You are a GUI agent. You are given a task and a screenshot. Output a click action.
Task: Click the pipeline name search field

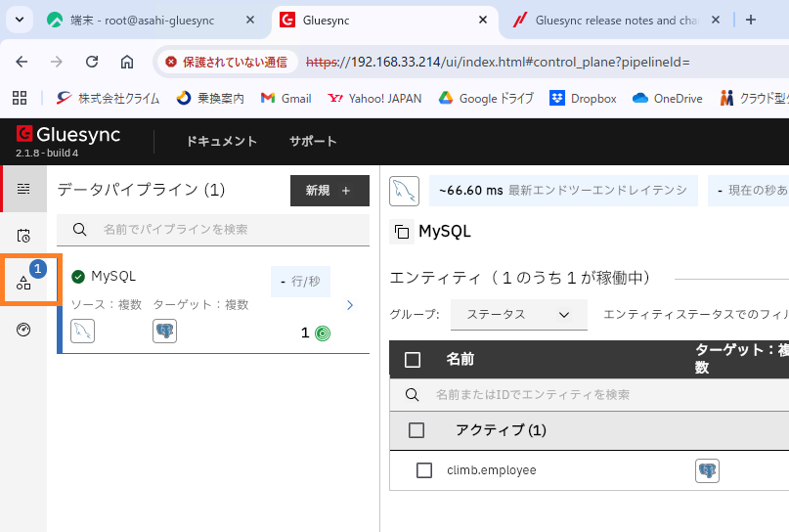click(213, 229)
